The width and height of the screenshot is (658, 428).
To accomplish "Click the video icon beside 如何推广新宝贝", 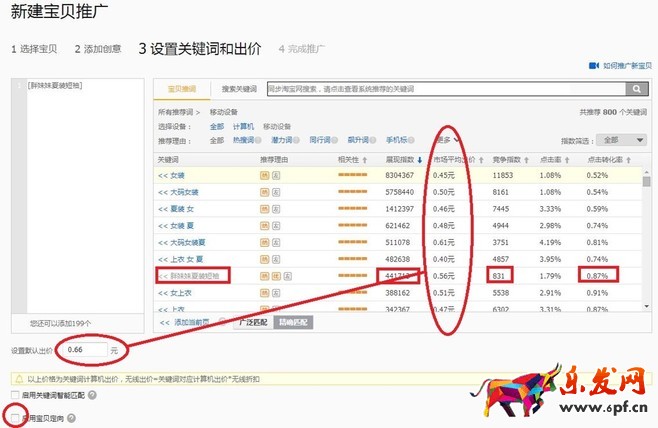I will tap(595, 65).
